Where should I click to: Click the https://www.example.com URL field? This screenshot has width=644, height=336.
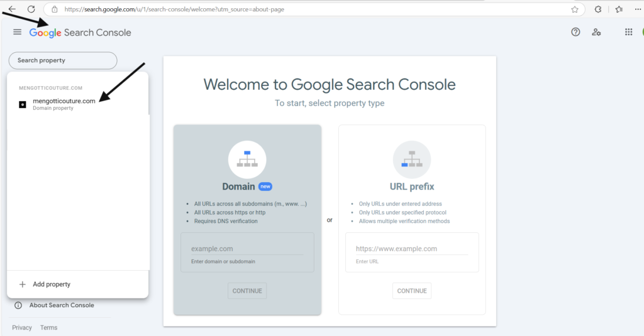point(412,249)
